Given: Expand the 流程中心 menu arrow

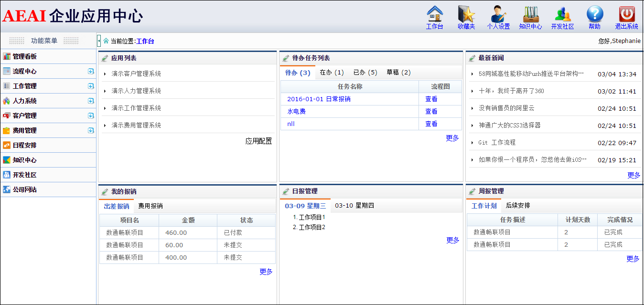Looking at the screenshot, I should [x=90, y=72].
